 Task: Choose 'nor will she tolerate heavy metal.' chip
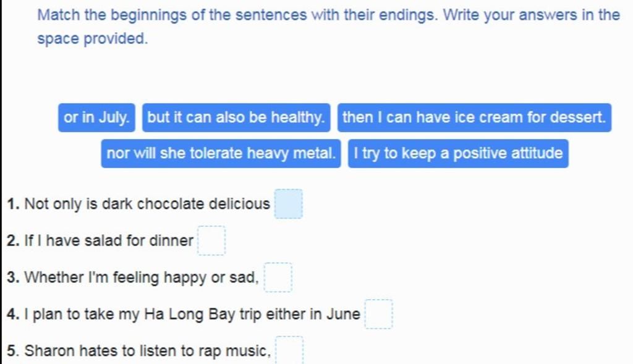[x=221, y=153]
